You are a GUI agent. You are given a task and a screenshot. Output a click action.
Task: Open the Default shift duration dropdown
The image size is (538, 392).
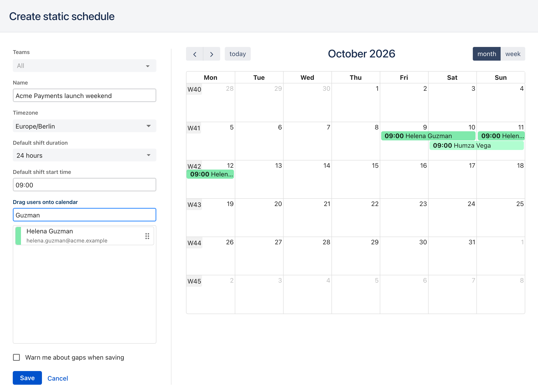tap(85, 155)
